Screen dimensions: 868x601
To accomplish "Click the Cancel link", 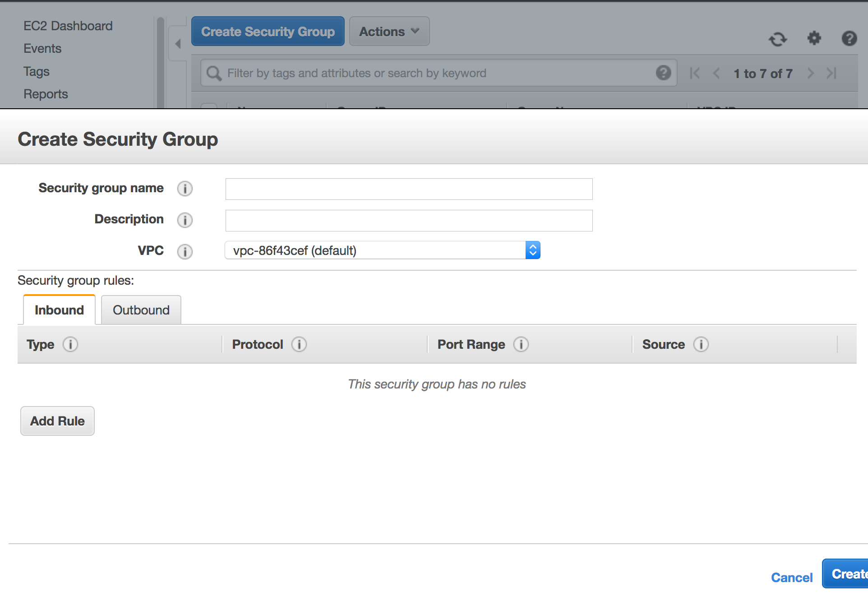I will point(791,578).
